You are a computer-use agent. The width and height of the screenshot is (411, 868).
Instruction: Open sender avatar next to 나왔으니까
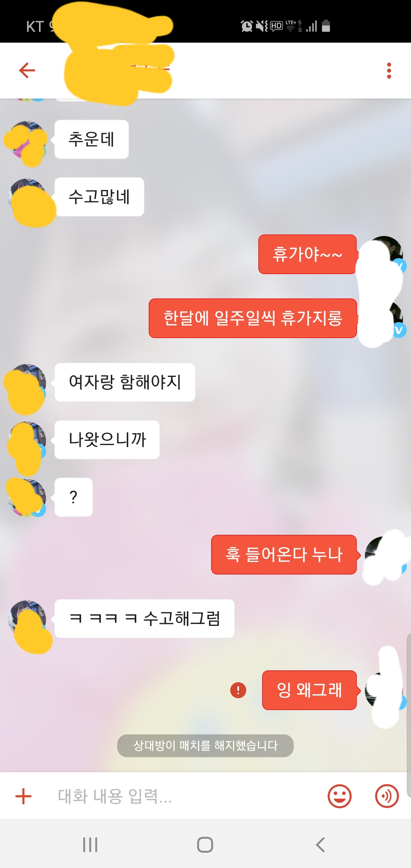27,440
